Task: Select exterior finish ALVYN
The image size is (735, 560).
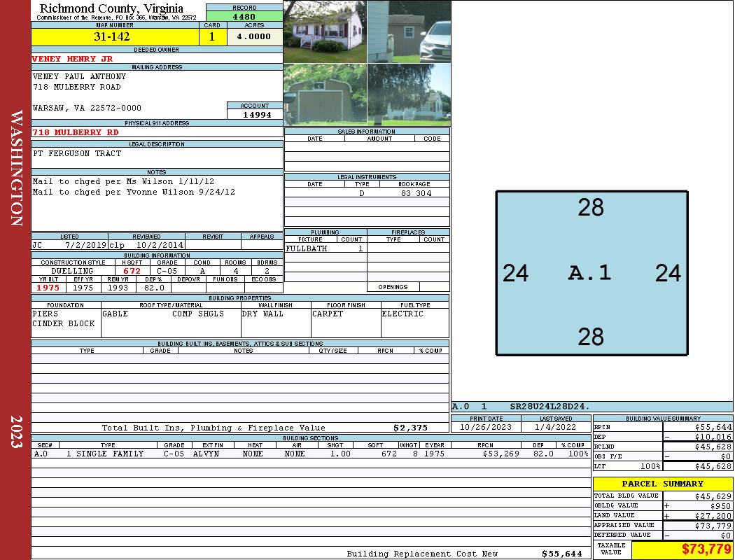Action: point(206,454)
